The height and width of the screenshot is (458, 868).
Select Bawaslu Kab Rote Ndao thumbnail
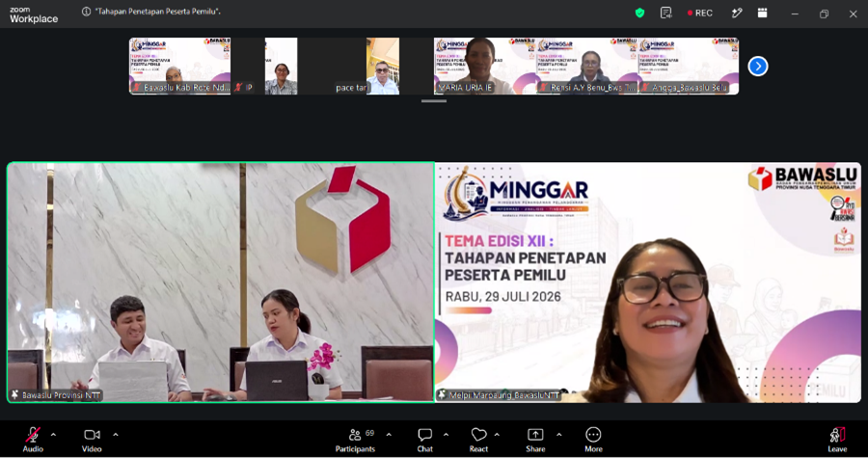180,66
